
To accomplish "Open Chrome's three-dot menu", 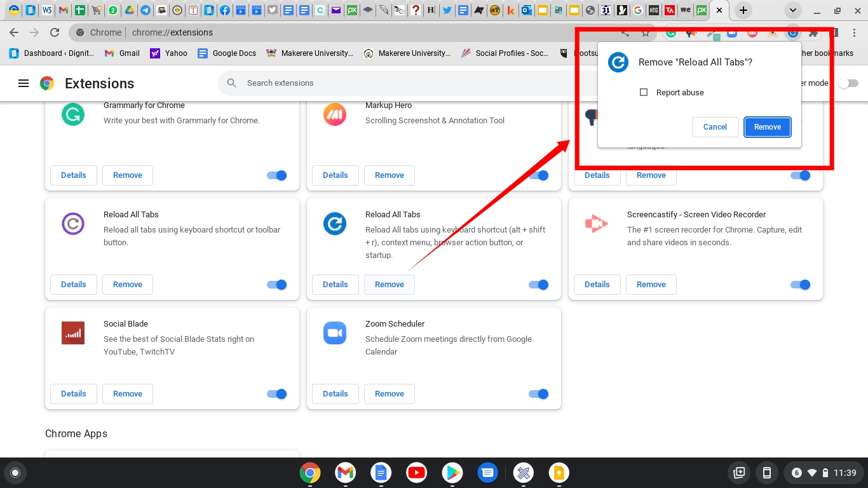I will [855, 32].
